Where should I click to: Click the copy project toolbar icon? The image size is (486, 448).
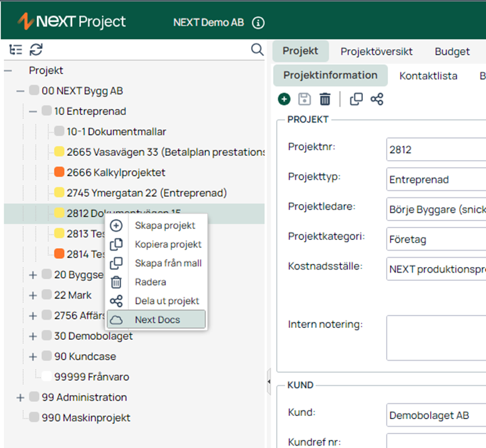pos(356,99)
